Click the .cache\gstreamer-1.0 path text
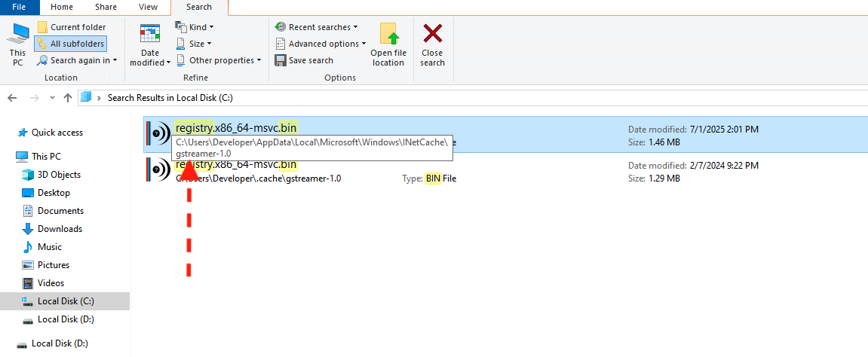 [258, 178]
